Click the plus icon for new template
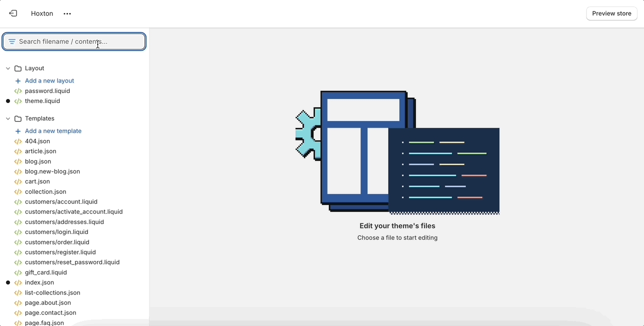This screenshot has height=326, width=644. (x=18, y=131)
